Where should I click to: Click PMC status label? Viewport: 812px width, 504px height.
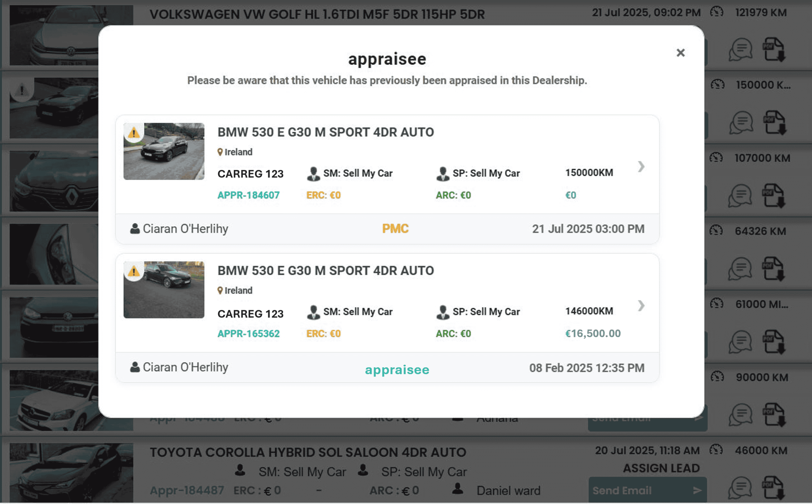[395, 229]
